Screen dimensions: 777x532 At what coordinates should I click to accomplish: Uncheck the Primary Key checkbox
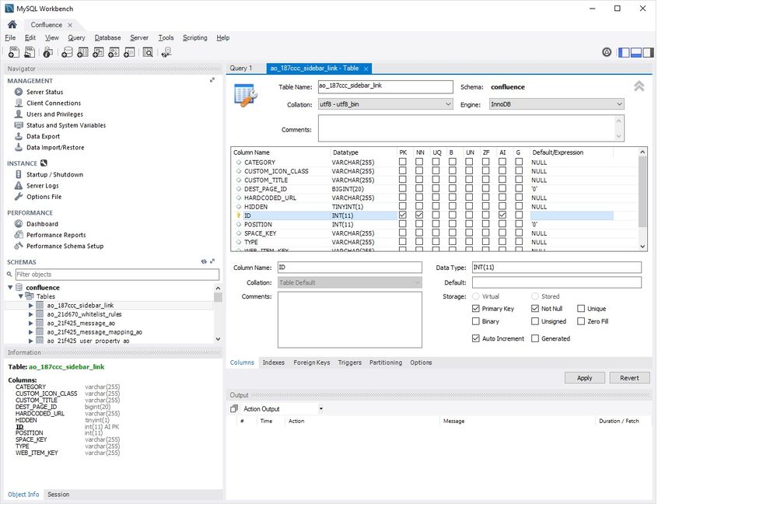click(x=476, y=309)
